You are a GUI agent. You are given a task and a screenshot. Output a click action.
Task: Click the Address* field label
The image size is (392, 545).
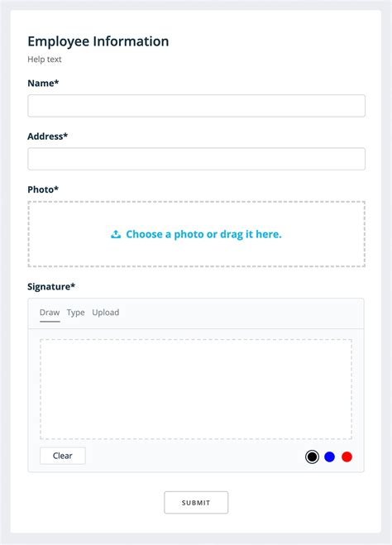[48, 136]
